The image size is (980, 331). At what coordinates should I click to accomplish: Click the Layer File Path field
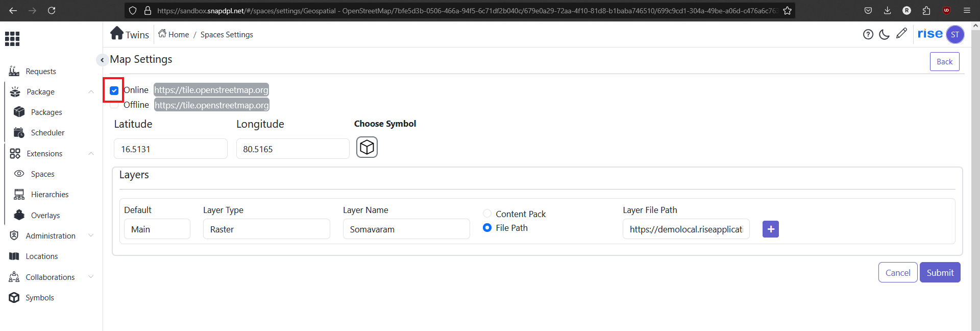click(x=686, y=229)
